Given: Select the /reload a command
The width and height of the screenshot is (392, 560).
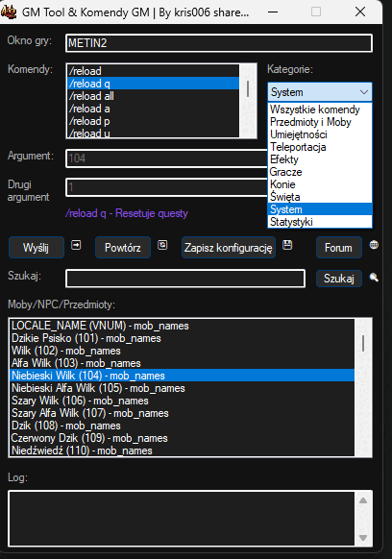Looking at the screenshot, I should pyautogui.click(x=154, y=109).
